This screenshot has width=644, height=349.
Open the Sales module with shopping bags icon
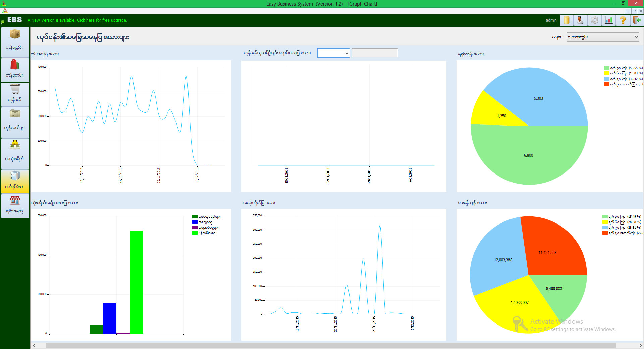15,70
